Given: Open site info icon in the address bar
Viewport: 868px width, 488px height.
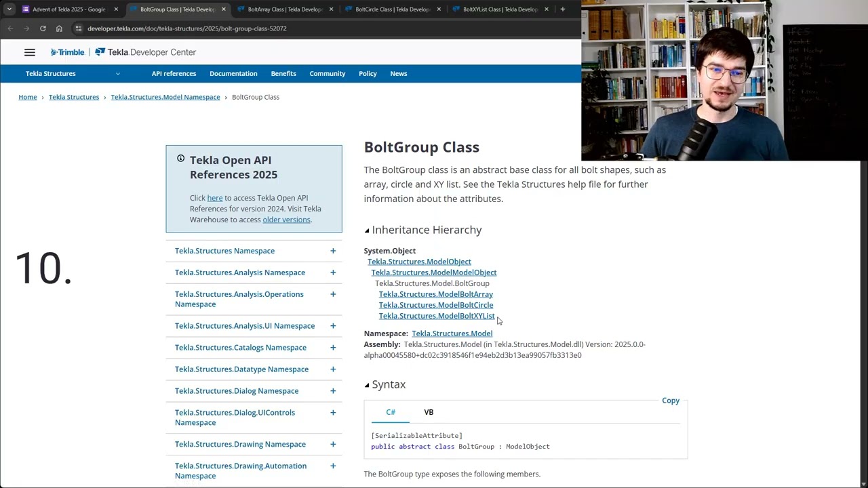Looking at the screenshot, I should [x=79, y=28].
